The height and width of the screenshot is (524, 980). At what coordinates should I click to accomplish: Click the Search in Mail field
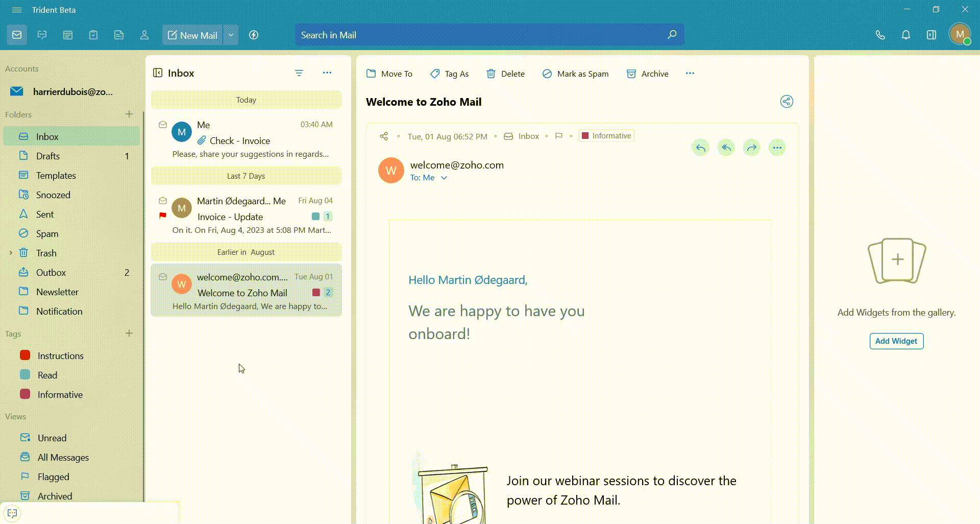point(480,35)
